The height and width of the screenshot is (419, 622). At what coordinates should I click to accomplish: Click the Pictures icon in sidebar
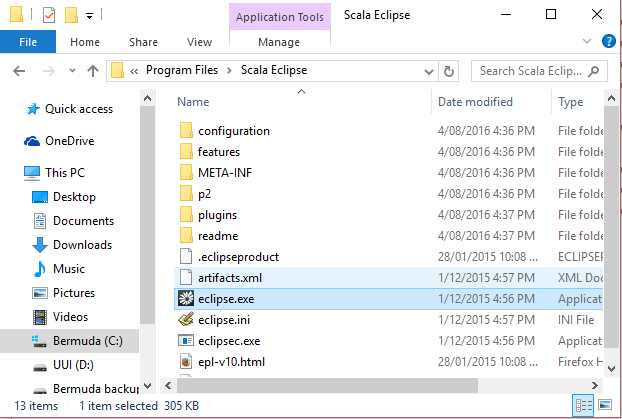click(x=40, y=293)
